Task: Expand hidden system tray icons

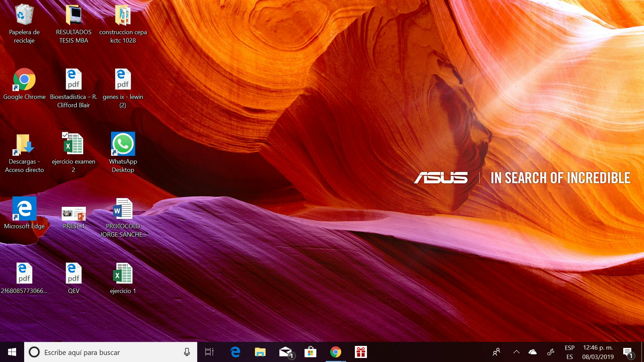Action: tap(517, 352)
